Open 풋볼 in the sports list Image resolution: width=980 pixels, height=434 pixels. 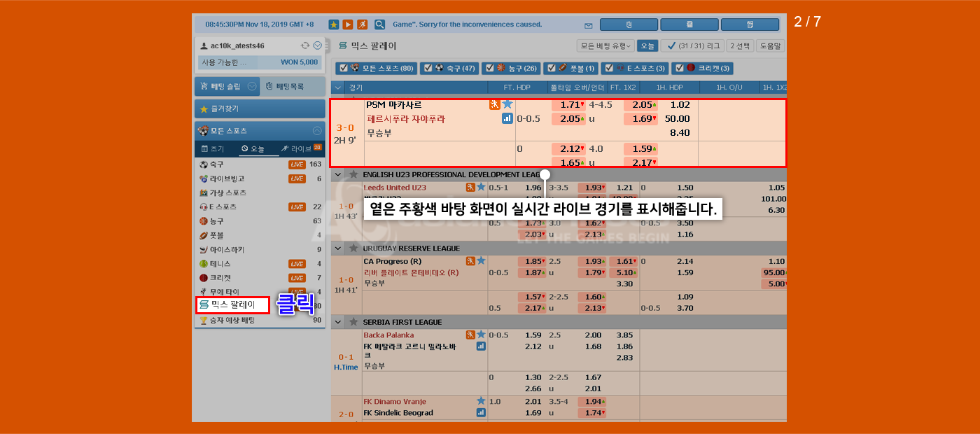(260, 235)
